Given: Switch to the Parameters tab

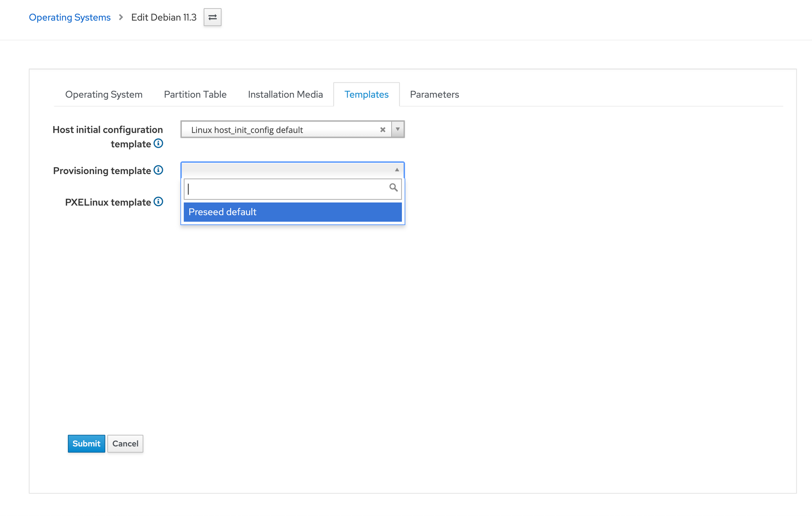Looking at the screenshot, I should (x=434, y=95).
